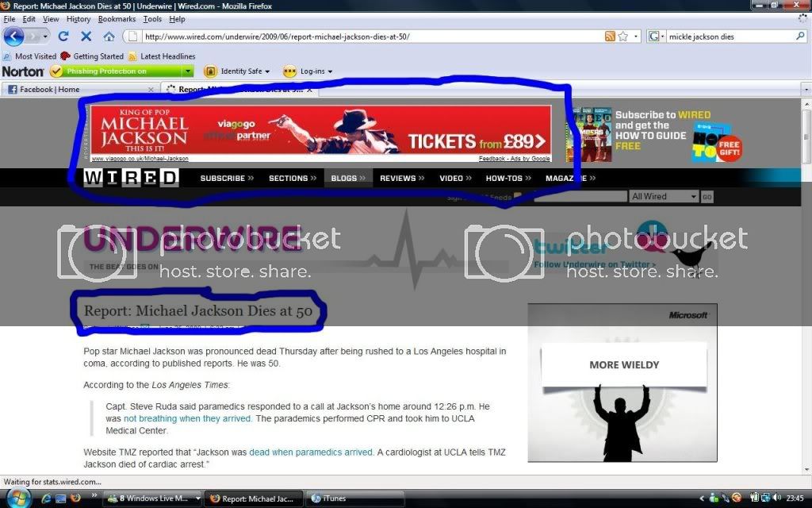Click the Reload page icon
The width and height of the screenshot is (812, 508).
coord(63,37)
